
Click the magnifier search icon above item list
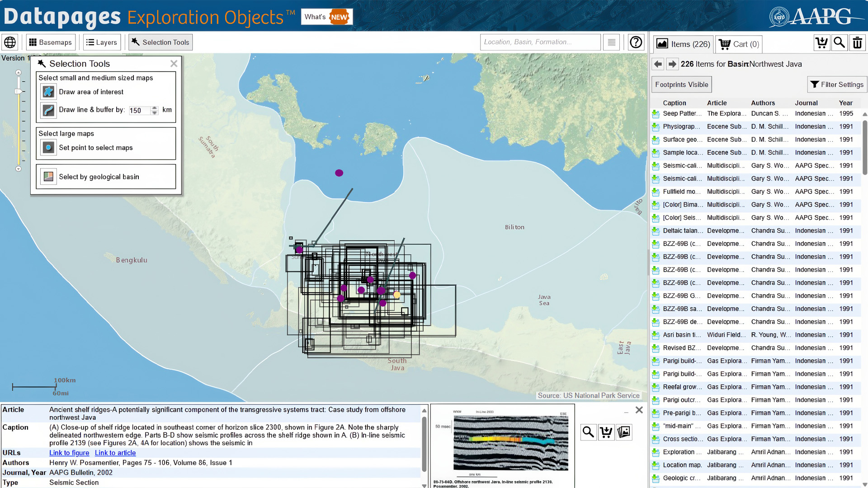click(x=840, y=43)
